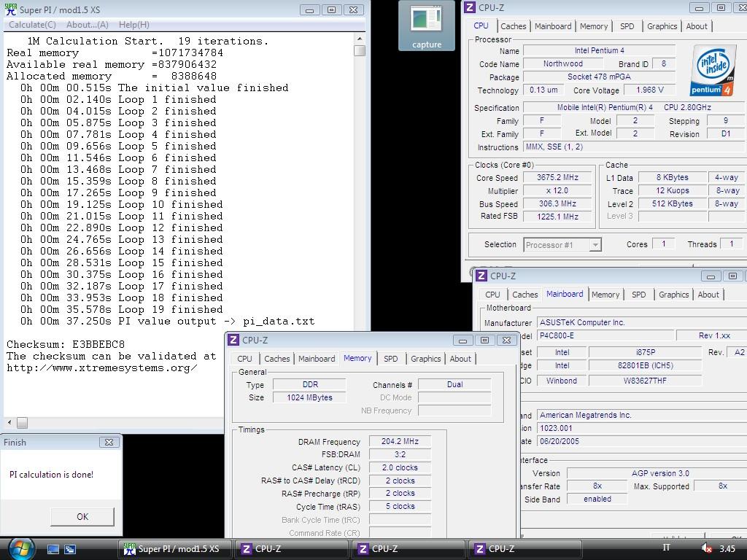The image size is (747, 560).
Task: Open Calculate(C) menu in Super PI
Action: (x=32, y=25)
